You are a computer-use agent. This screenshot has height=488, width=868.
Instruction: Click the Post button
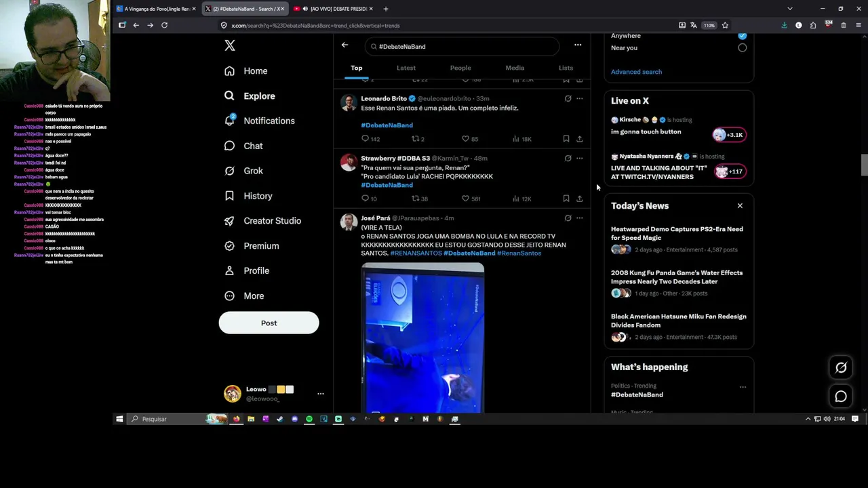pyautogui.click(x=269, y=323)
